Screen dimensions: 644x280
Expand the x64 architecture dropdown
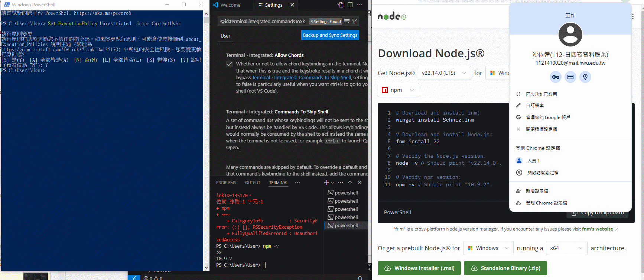click(566, 248)
